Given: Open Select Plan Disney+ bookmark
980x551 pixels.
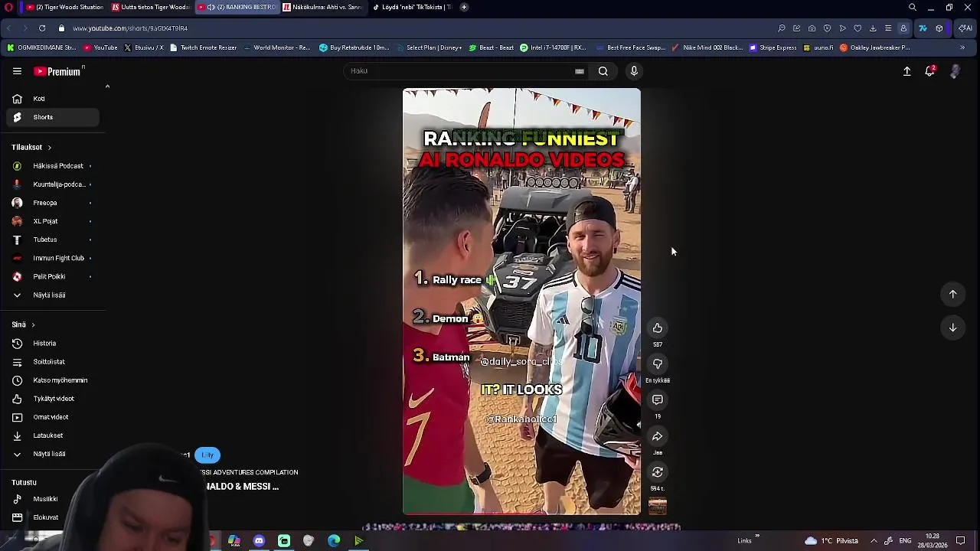Looking at the screenshot, I should (429, 47).
